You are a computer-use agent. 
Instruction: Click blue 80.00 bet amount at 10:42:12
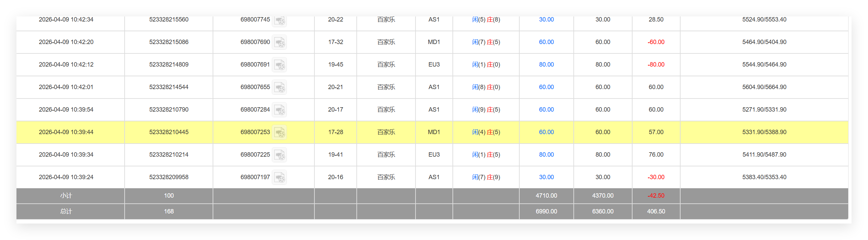point(546,65)
